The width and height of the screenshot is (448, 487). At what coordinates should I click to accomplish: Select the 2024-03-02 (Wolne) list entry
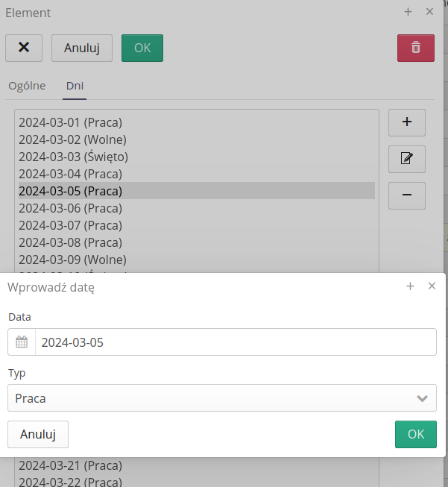[x=72, y=139]
